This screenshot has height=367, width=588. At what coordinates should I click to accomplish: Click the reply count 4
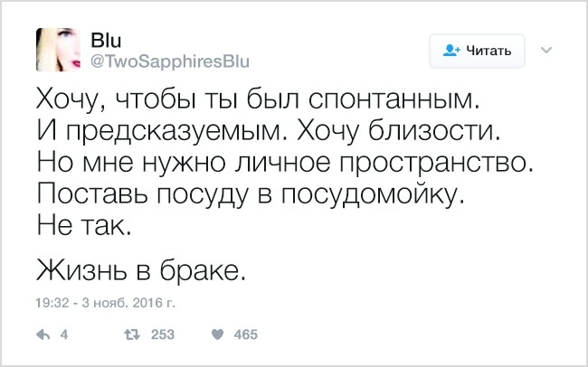64,334
